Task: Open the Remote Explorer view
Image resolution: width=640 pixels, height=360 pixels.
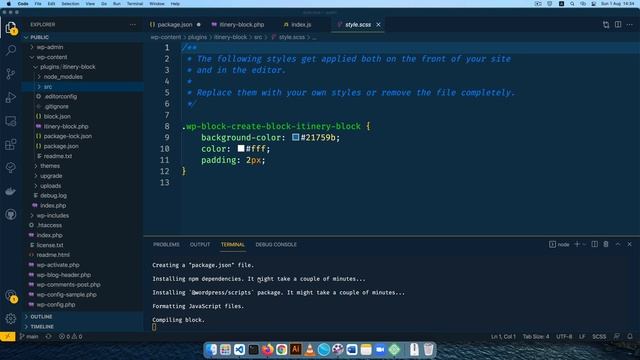Action: [x=11, y=121]
